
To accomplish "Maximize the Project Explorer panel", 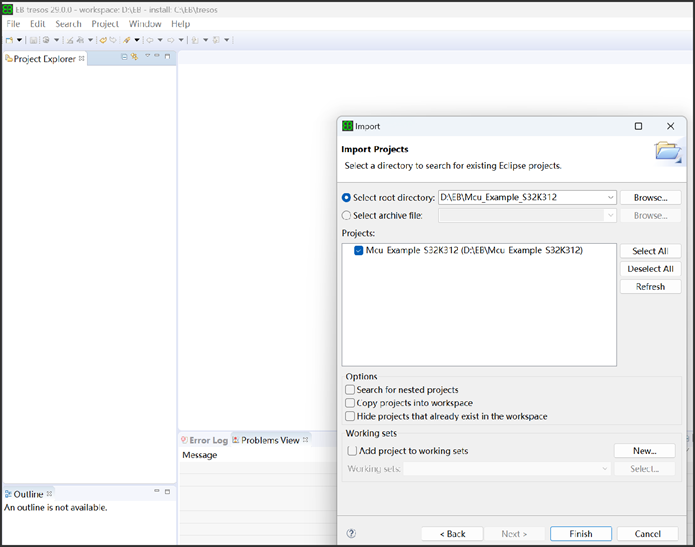I will 168,58.
